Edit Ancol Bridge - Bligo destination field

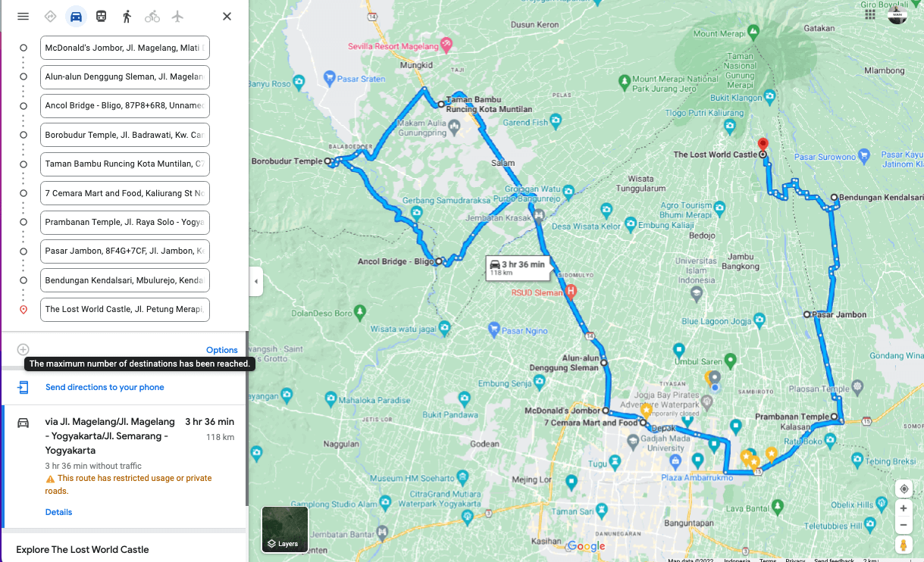click(125, 106)
